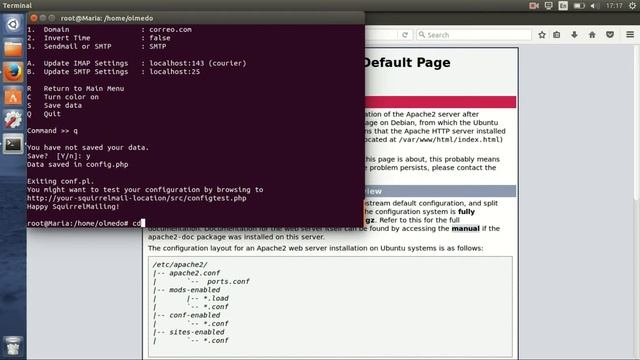This screenshot has width=640, height=360.
Task: Click 'apache2.conf' in the config layout
Action: [x=195, y=273]
